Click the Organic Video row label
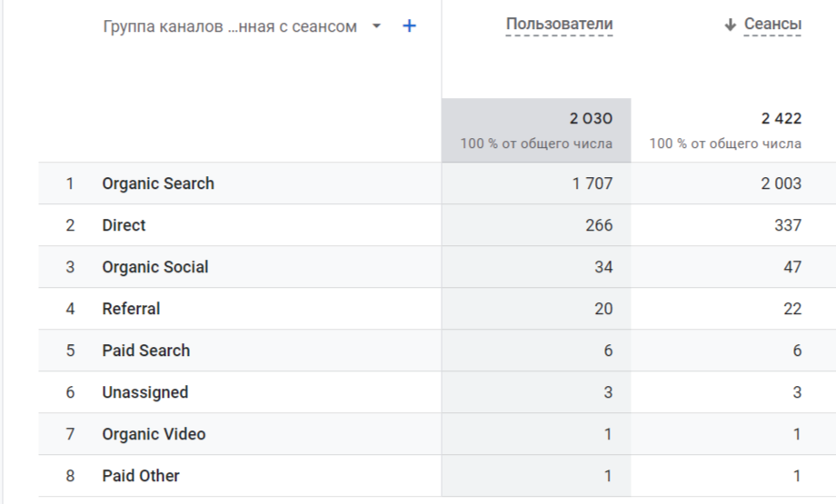The height and width of the screenshot is (504, 836). click(154, 434)
